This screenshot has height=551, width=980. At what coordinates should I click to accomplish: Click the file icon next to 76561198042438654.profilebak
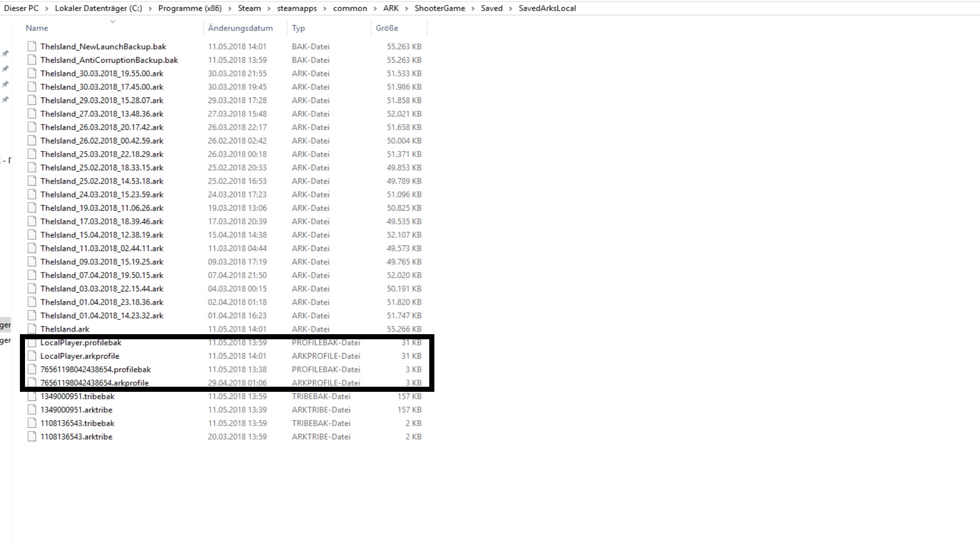tap(32, 369)
